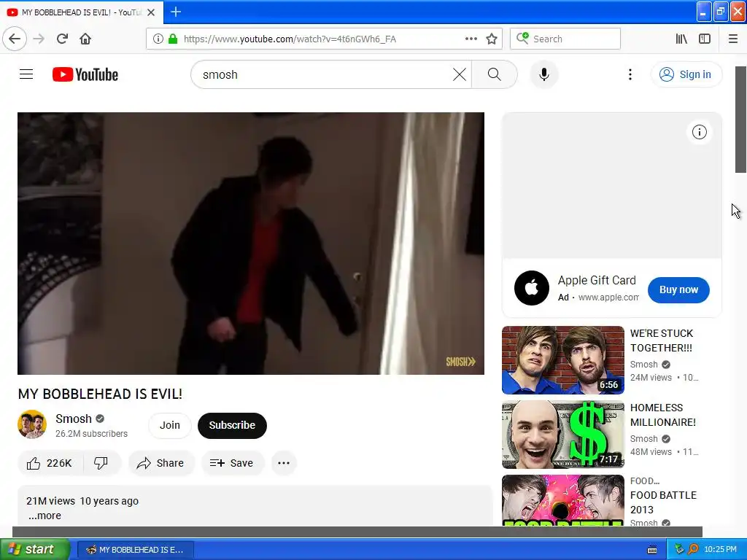
Task: Click Buy now on Apple Gift Card ad
Action: pos(678,290)
